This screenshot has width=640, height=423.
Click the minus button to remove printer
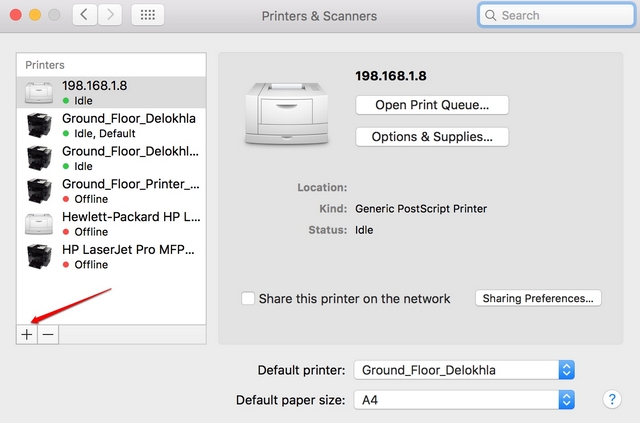tap(48, 335)
